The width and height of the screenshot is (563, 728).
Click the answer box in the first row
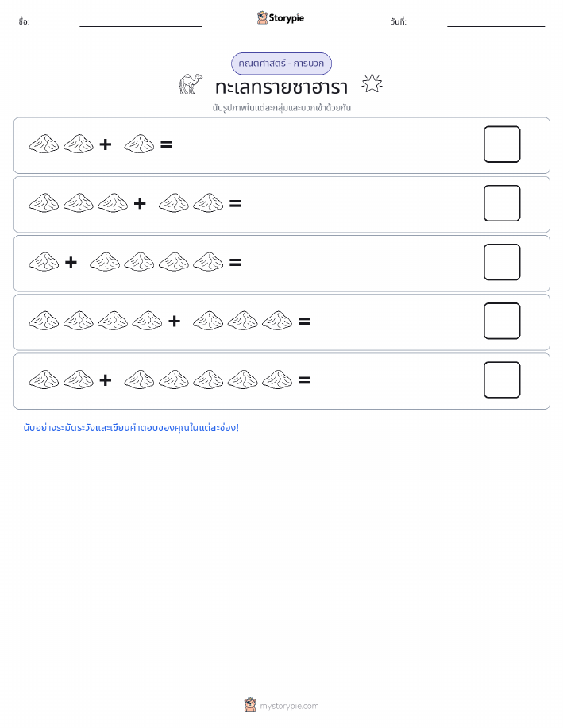pyautogui.click(x=502, y=144)
